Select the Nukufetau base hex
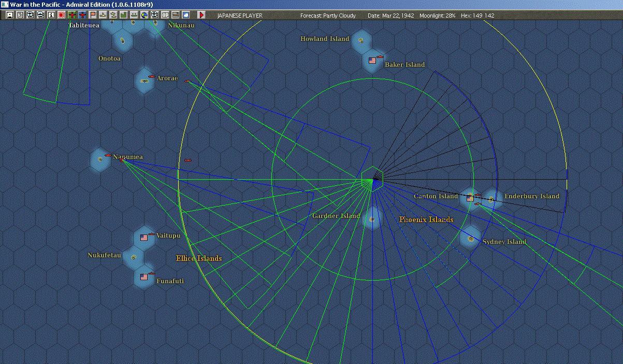The image size is (623, 364). click(134, 257)
